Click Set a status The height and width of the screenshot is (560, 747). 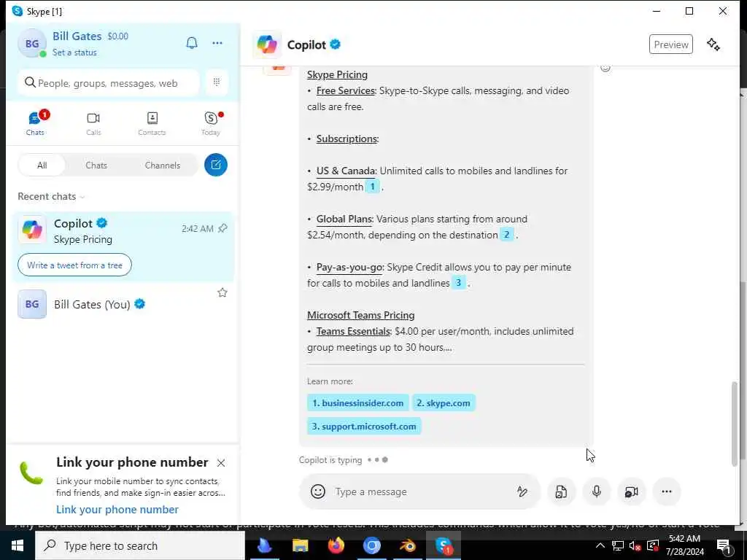(74, 52)
